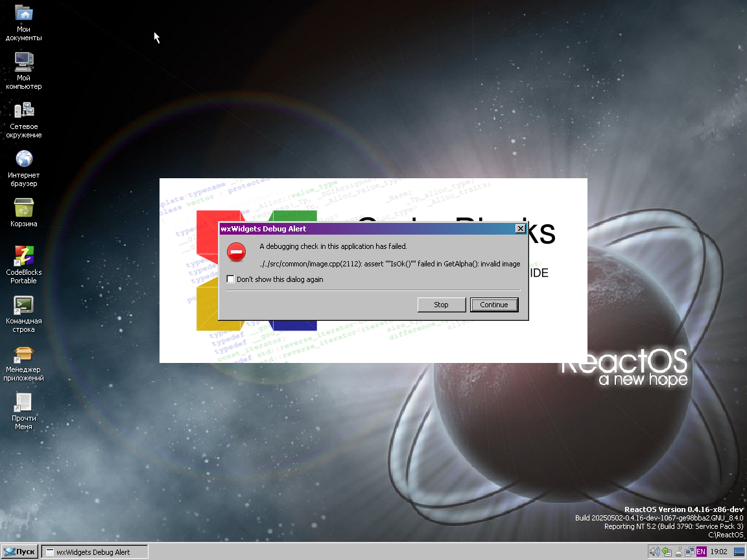Select the Сетевое окружение icon
The image size is (747, 560).
pos(23,119)
